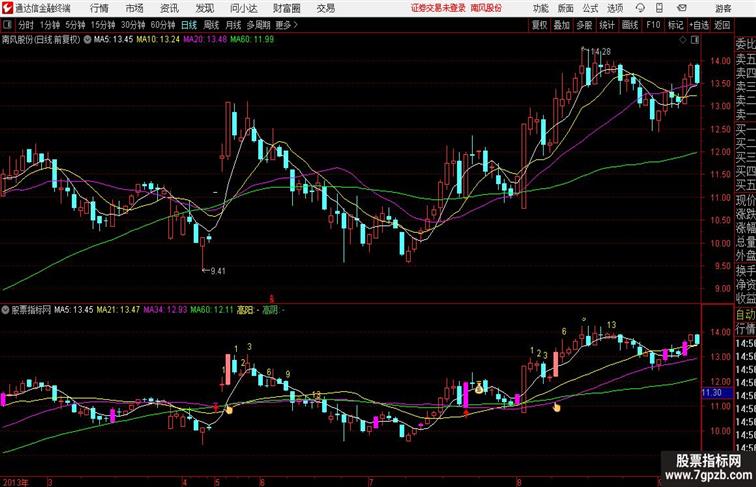Screen dimensions: 756x487
Task: Open the 交易 menu
Action: 325,8
